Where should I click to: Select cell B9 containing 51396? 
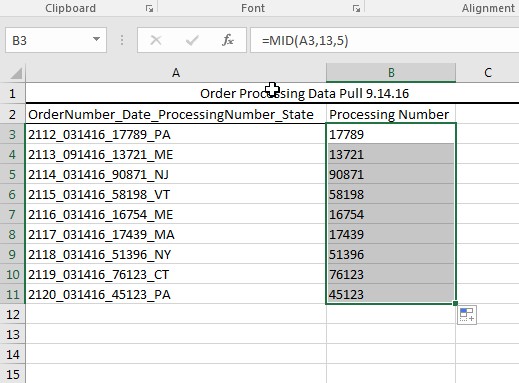click(391, 254)
